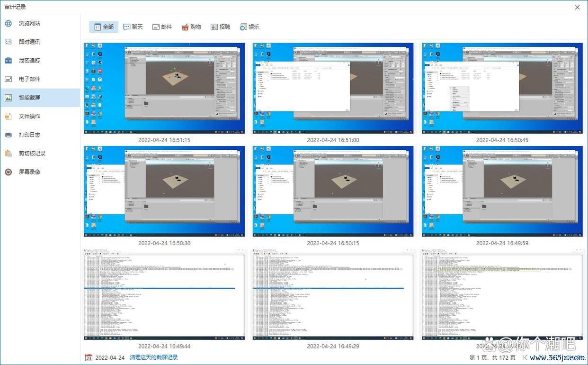Select the 全部 filter tab
The image size is (588, 365).
104,27
